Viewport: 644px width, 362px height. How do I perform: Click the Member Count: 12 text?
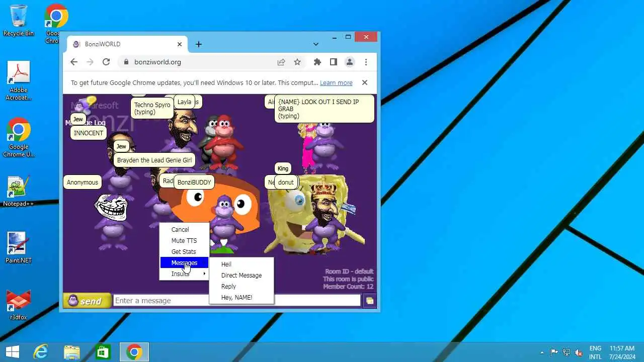(348, 287)
